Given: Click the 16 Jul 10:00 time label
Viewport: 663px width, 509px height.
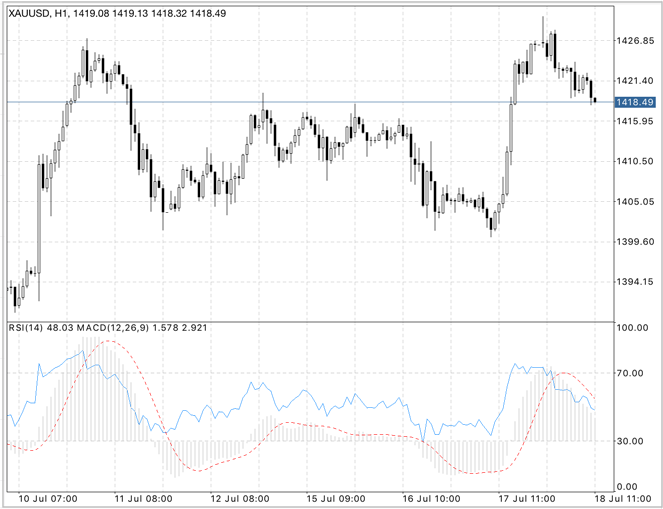Looking at the screenshot, I should (432, 499).
